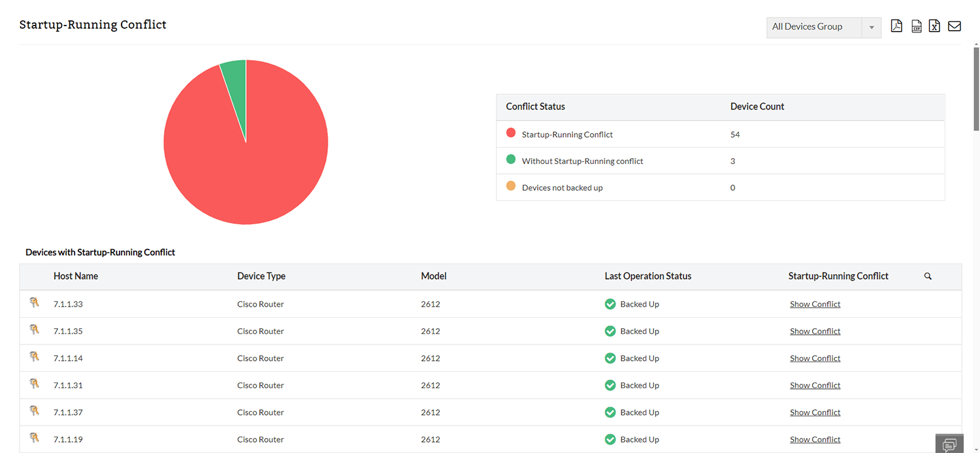Image resolution: width=980 pixels, height=453 pixels.
Task: Click device count 0 in status table
Action: point(732,188)
